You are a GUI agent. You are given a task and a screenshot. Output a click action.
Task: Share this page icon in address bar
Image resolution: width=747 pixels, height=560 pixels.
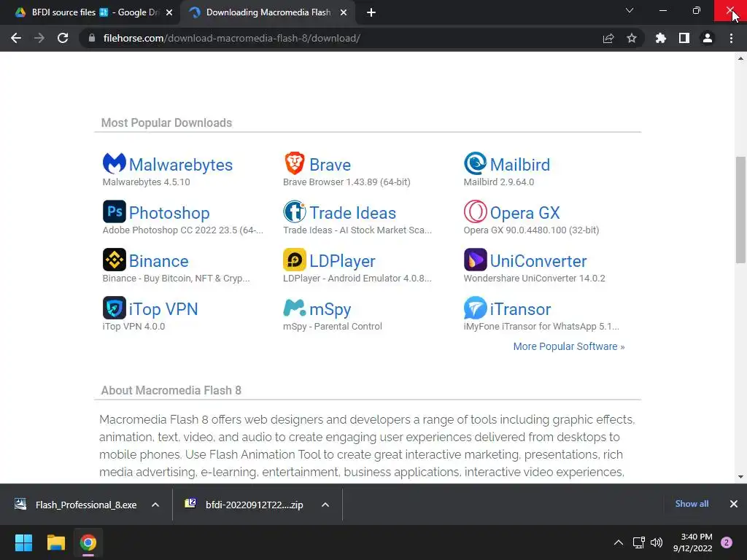(608, 38)
